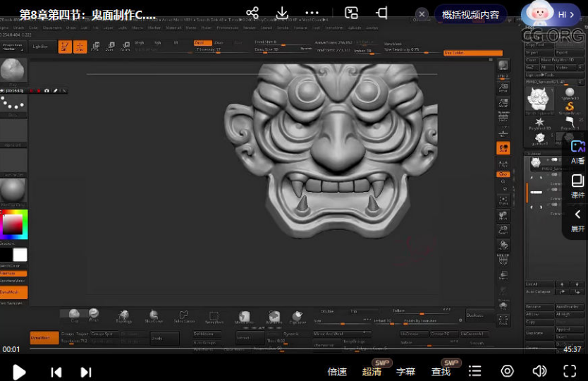Open the three-dots more options menu

[x=312, y=13]
